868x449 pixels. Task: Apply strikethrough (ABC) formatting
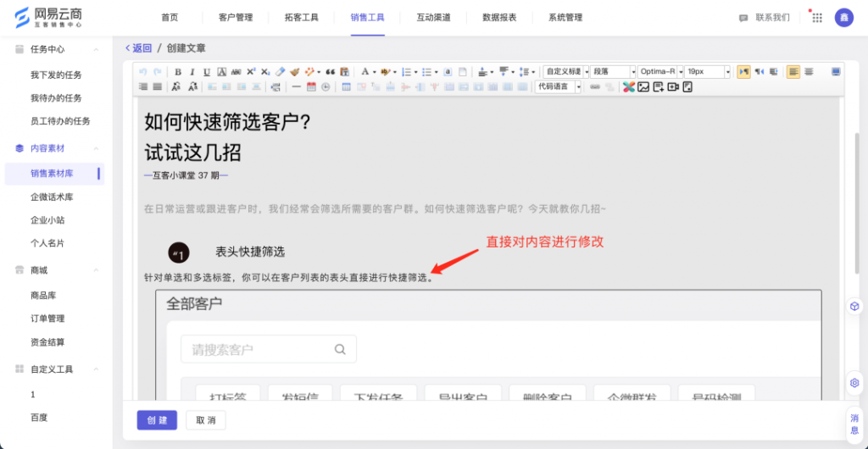tap(236, 72)
